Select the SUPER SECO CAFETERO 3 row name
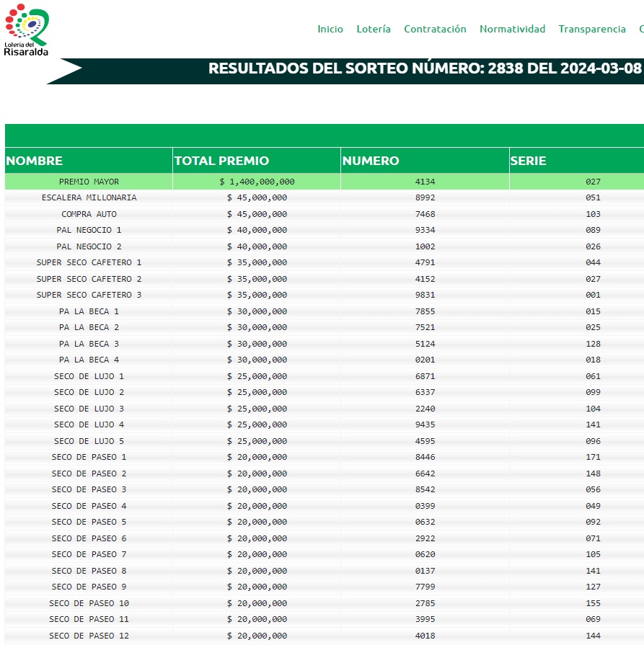Screen dimensions: 644x658 pos(89,295)
